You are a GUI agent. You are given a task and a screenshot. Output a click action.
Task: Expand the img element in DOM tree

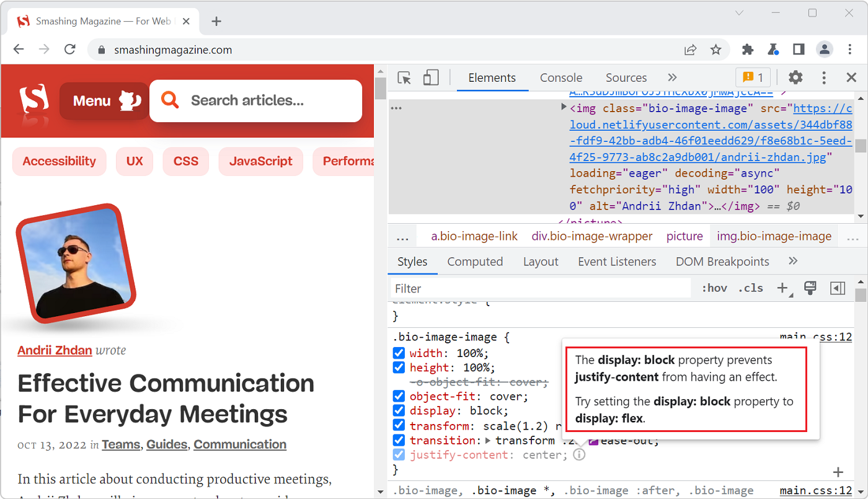562,107
